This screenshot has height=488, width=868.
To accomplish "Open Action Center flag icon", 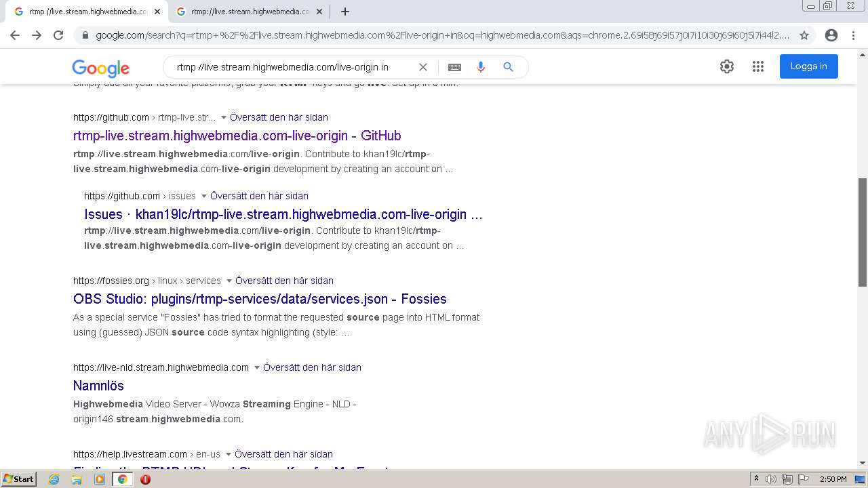I will (802, 479).
